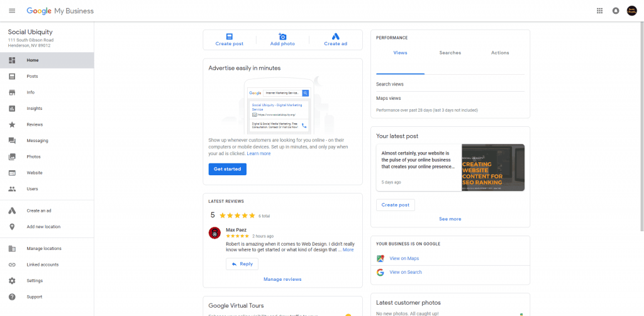Click the Google G icon beside View on Search
Viewport: 644px width, 316px height.
[380, 272]
